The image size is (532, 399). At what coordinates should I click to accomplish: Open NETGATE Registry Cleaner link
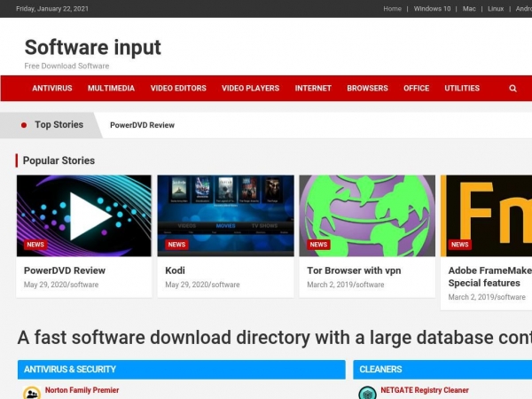point(425,390)
